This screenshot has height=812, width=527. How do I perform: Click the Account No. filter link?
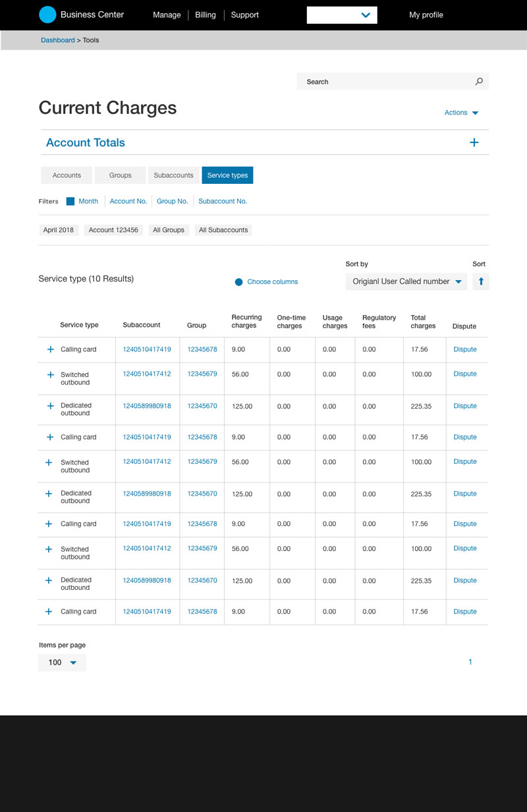point(128,202)
